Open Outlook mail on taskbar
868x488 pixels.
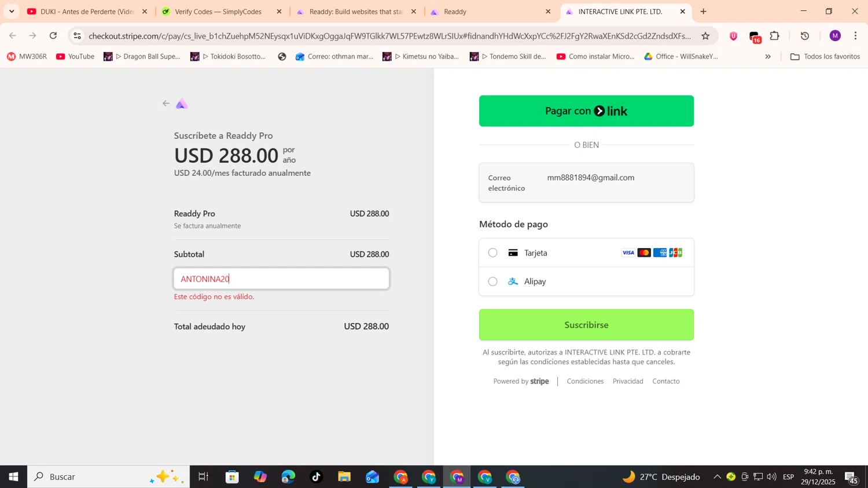point(372,477)
